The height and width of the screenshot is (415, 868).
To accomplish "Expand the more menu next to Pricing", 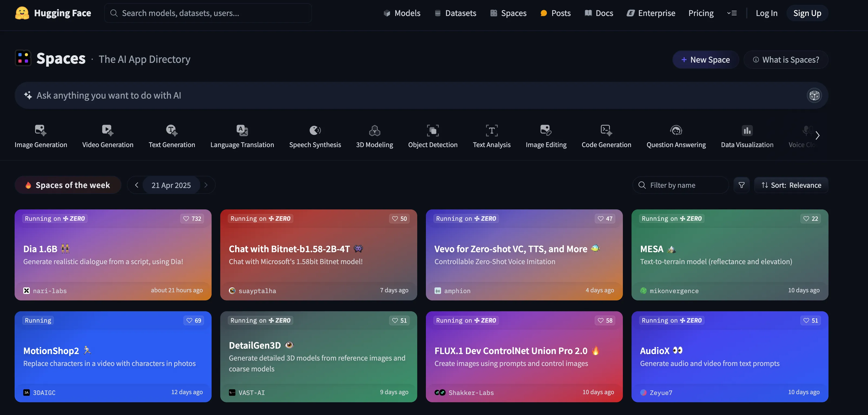I will pyautogui.click(x=732, y=13).
